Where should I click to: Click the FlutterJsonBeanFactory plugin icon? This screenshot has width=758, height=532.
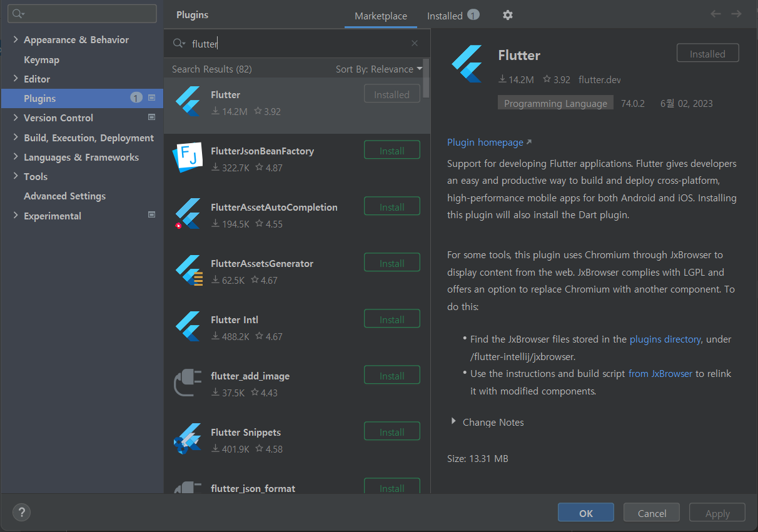tap(188, 157)
